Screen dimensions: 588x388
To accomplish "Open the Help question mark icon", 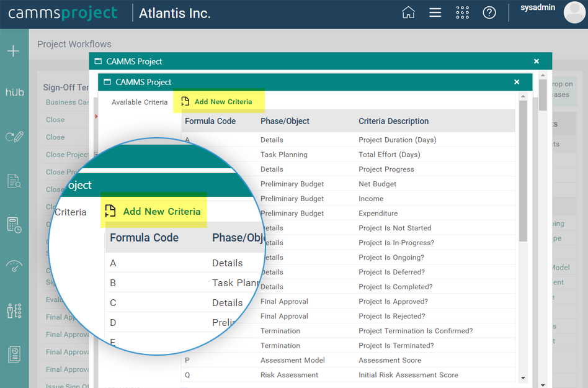I will click(x=489, y=12).
